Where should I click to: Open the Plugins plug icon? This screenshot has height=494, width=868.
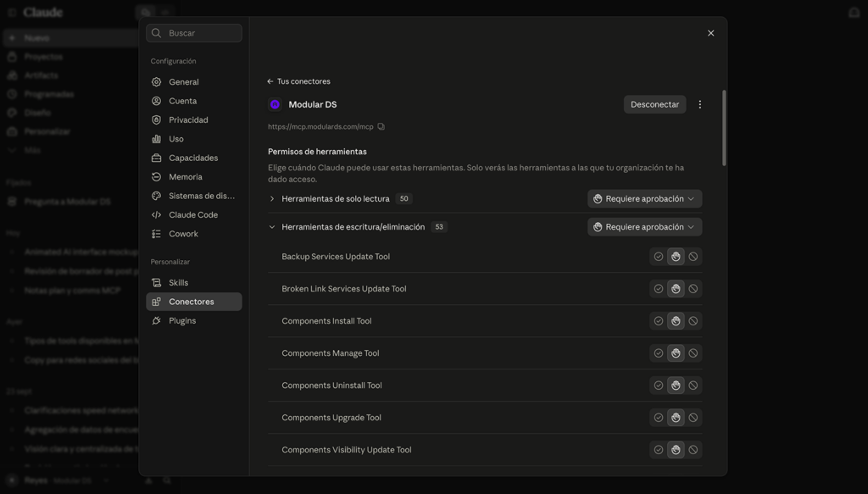pos(157,321)
